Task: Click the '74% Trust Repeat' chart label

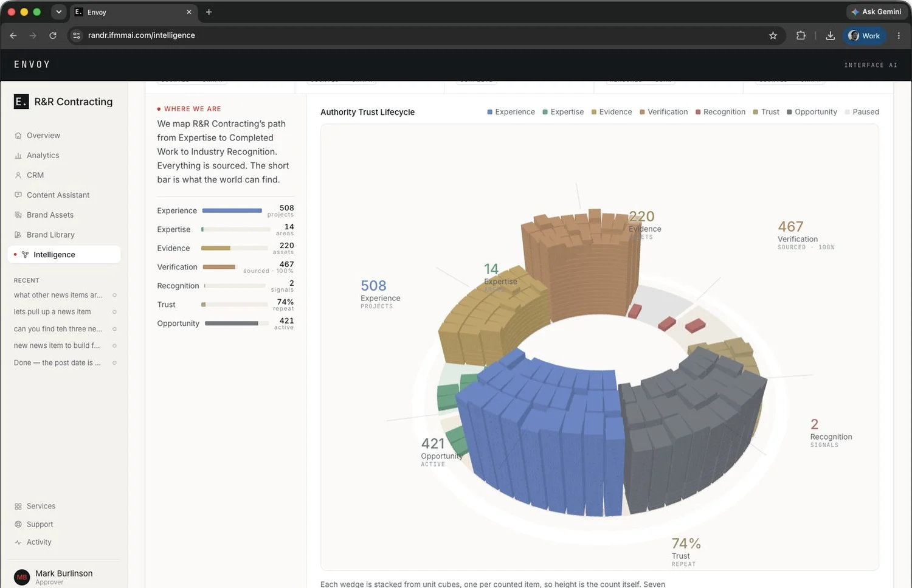Action: tap(686, 552)
